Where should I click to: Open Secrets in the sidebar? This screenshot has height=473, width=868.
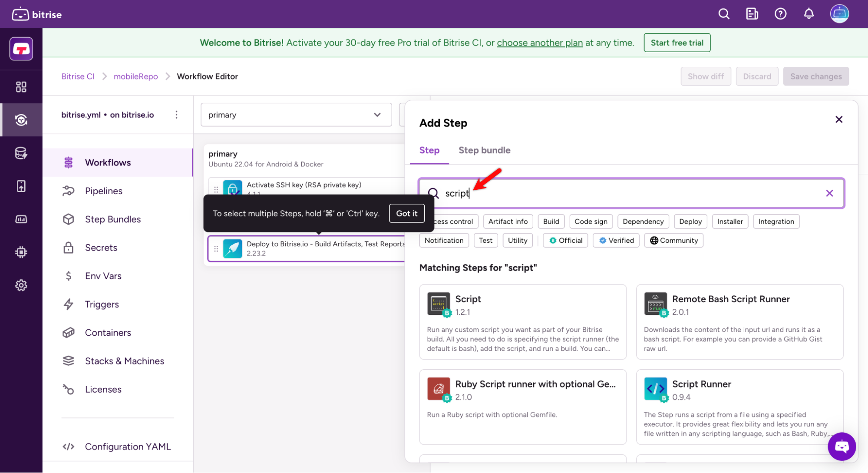(x=118, y=248)
